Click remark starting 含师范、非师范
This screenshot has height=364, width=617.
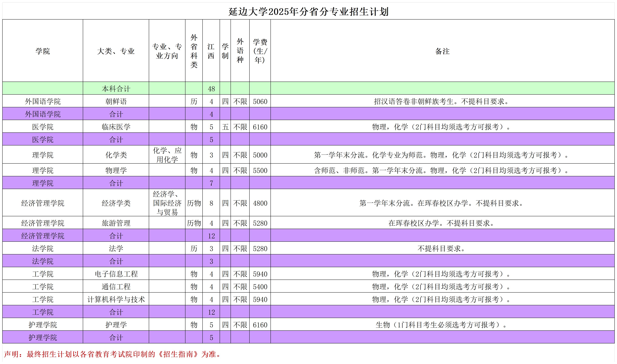click(x=442, y=170)
